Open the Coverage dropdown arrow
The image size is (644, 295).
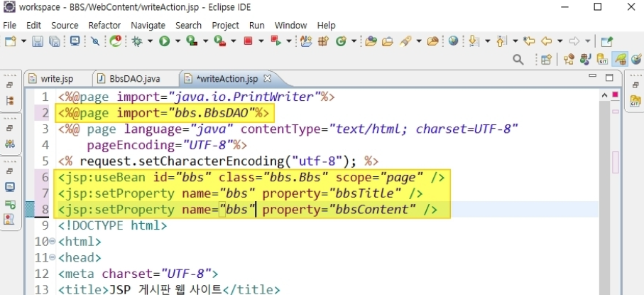pos(205,41)
